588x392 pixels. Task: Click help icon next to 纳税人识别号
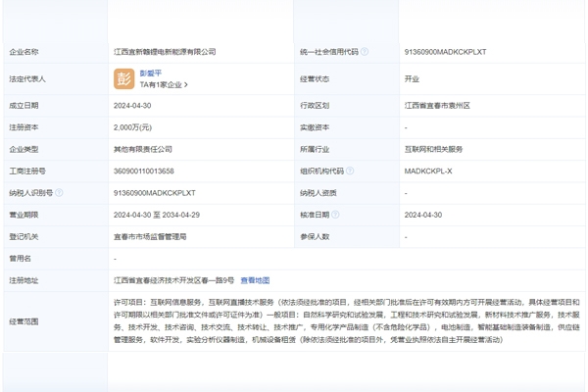click(x=60, y=193)
